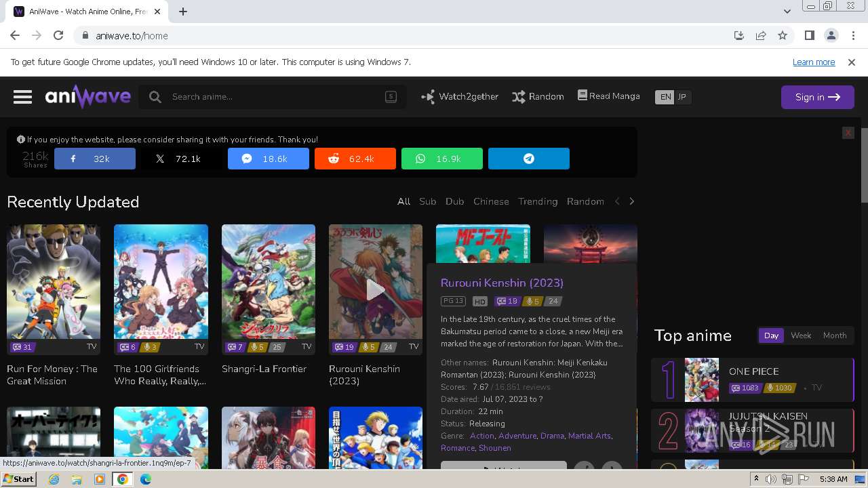Go to next Recently Updated page
Image resolution: width=868 pixels, height=488 pixels.
pyautogui.click(x=632, y=201)
